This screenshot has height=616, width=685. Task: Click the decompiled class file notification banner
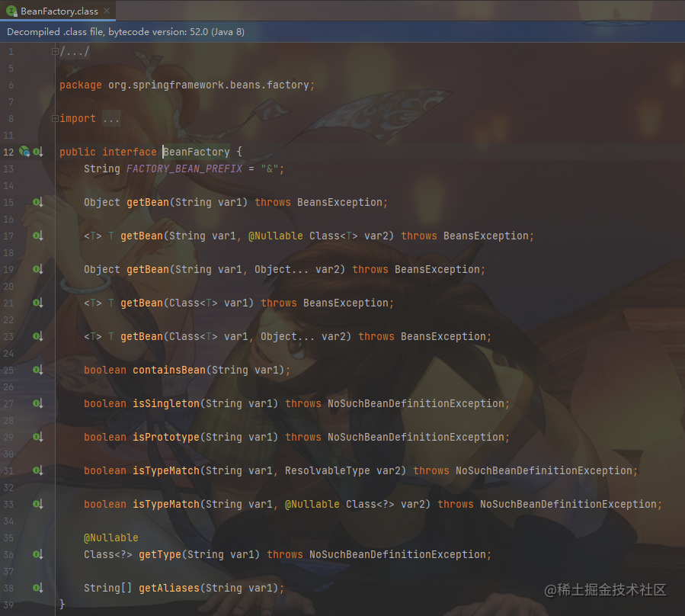[343, 32]
